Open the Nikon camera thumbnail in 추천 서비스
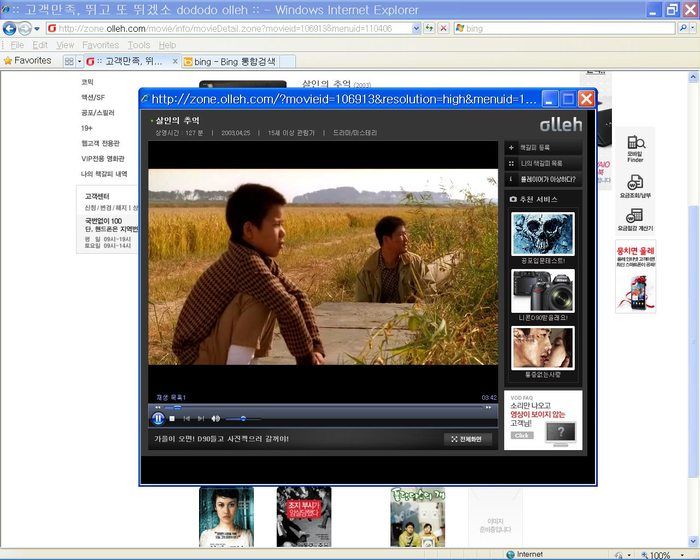 point(543,291)
